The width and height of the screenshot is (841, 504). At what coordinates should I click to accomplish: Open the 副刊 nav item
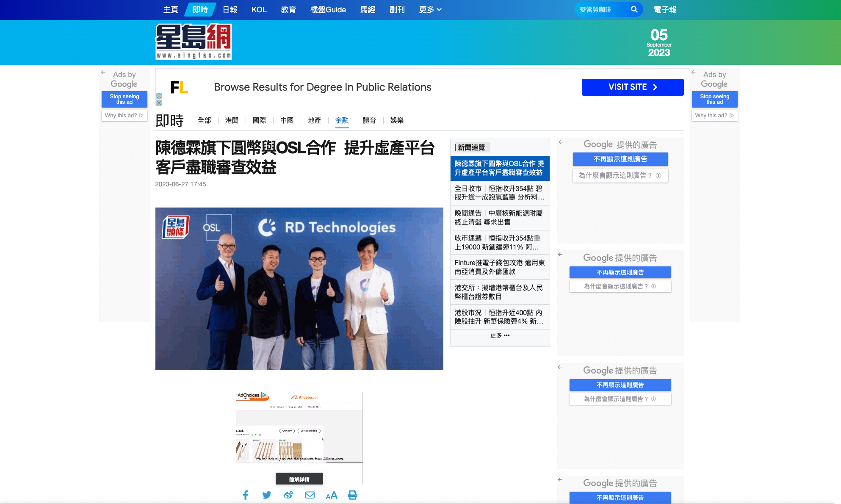397,10
